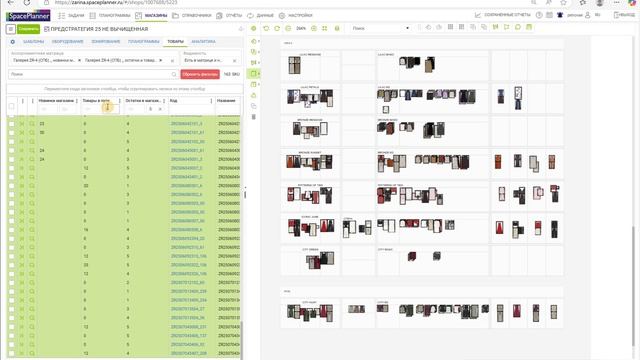Click the 163 SKU count text
The width and height of the screenshot is (640, 360).
tap(231, 74)
